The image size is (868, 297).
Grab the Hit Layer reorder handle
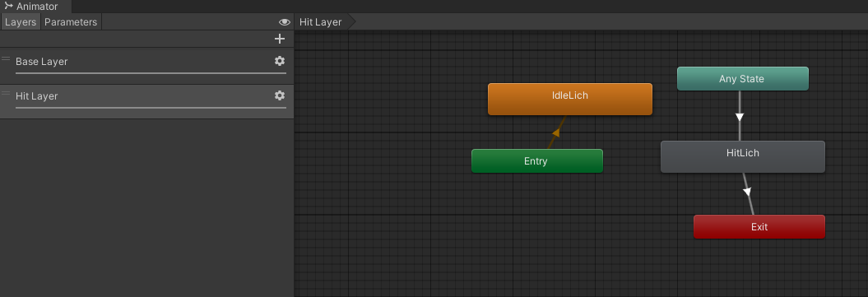click(6, 93)
